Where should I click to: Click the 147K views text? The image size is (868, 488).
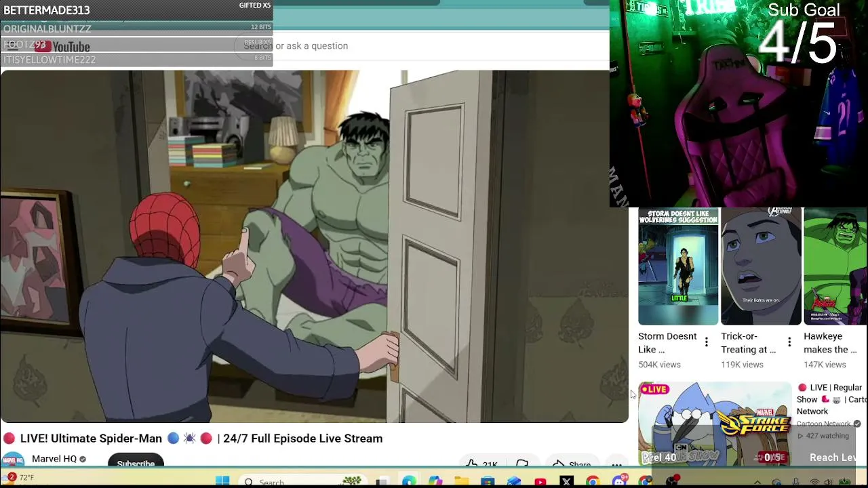(x=825, y=365)
